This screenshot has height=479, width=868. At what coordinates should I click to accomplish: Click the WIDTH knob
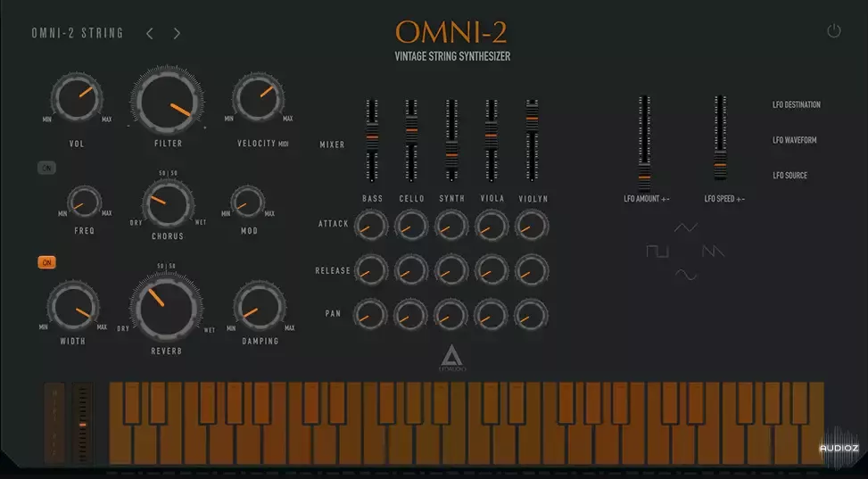point(73,307)
